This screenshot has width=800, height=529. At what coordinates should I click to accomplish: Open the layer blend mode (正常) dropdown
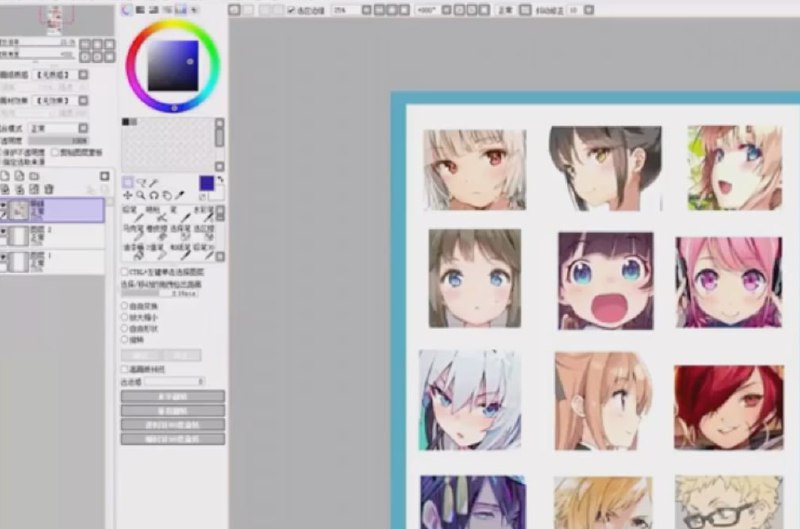pos(83,128)
